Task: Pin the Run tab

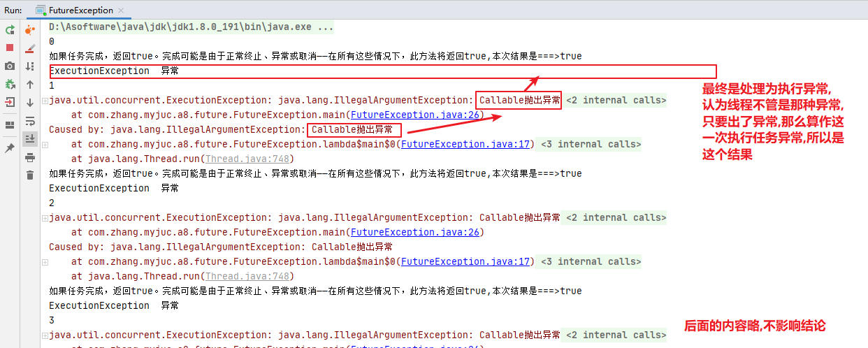Action: (10, 148)
